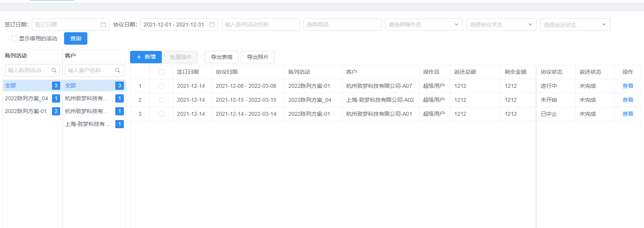Screen dimensions: 644x228
Task: Click the plus 新增 button
Action: click(146, 57)
